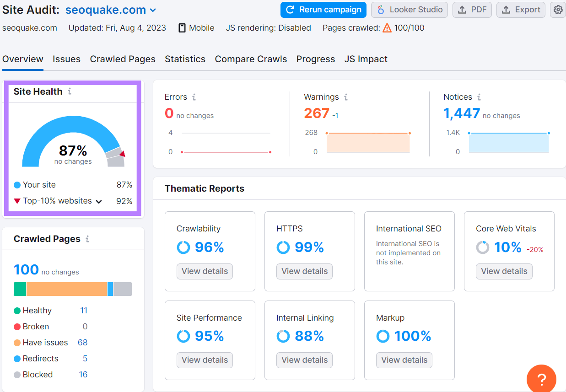
Task: View details for HTTPS report
Action: coord(305,271)
